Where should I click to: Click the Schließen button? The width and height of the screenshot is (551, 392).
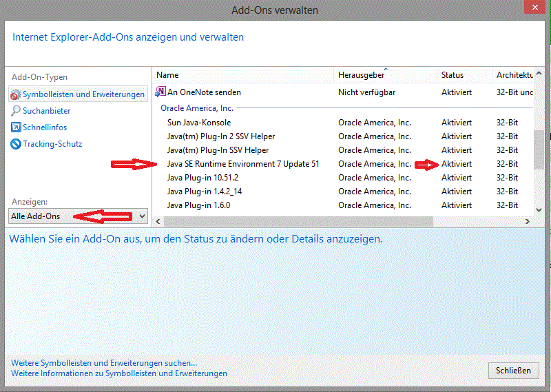pos(513,371)
